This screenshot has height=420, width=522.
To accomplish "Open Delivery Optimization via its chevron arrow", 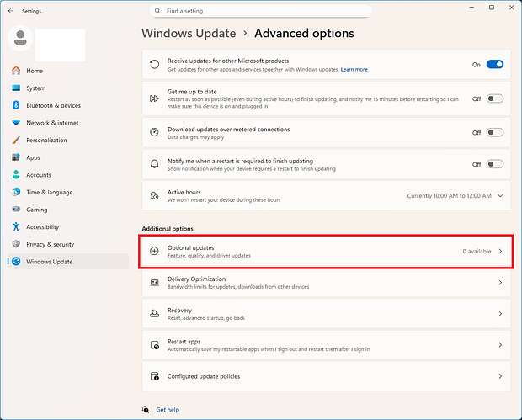I will [x=501, y=283].
